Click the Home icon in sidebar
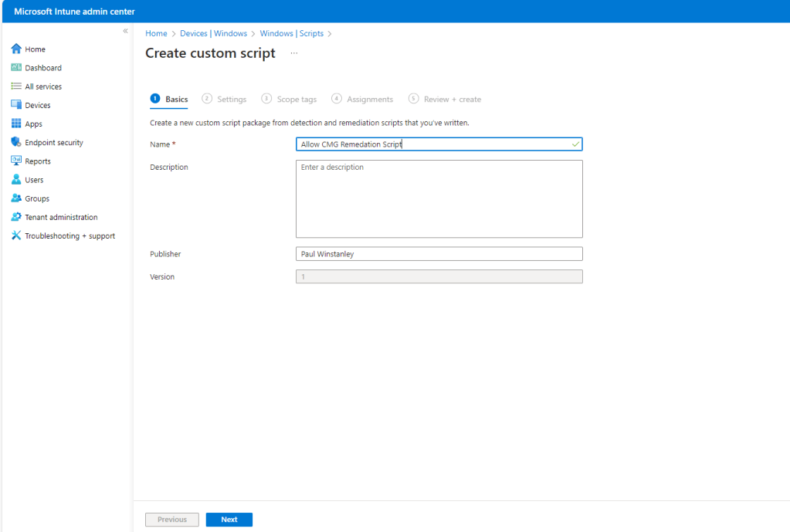This screenshot has width=790, height=532. coord(16,49)
